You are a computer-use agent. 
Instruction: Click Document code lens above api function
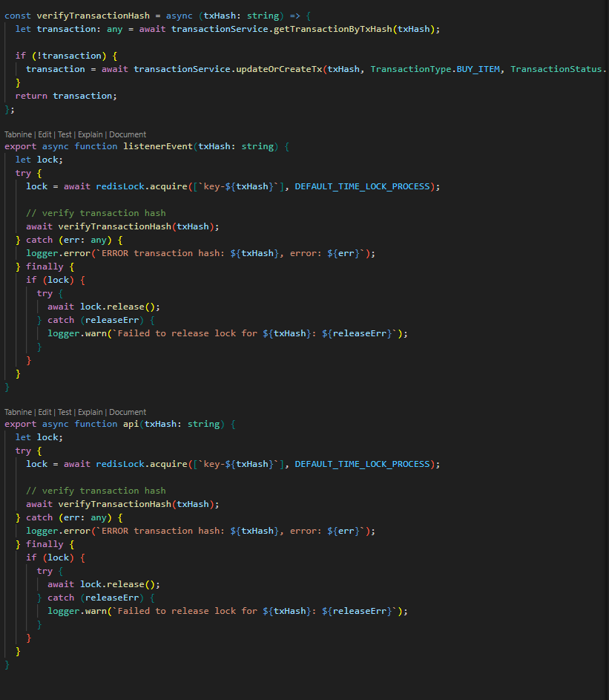(x=128, y=412)
